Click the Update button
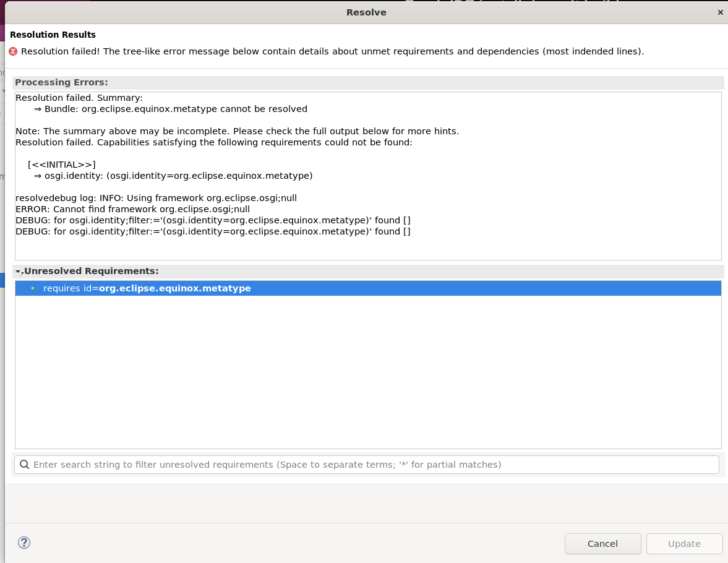The width and height of the screenshot is (728, 563). coord(684,544)
